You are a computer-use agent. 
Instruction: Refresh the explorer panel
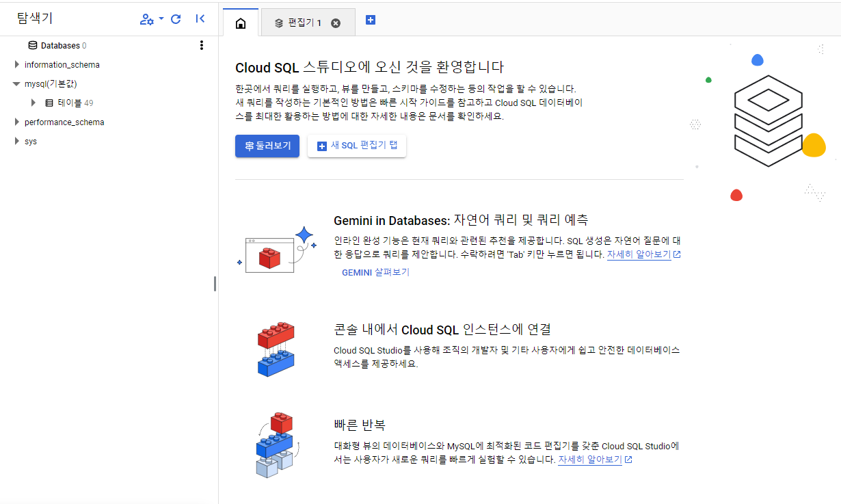(x=176, y=19)
